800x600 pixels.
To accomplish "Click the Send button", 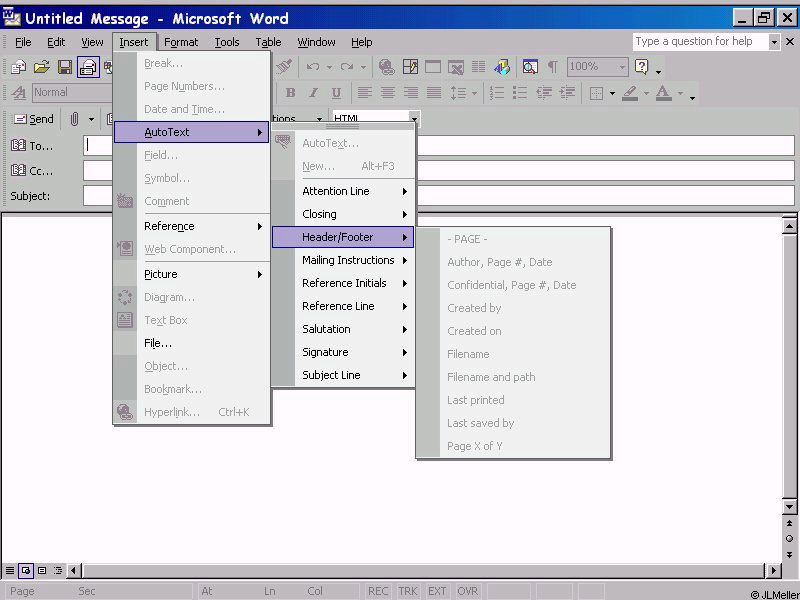I will coord(32,119).
